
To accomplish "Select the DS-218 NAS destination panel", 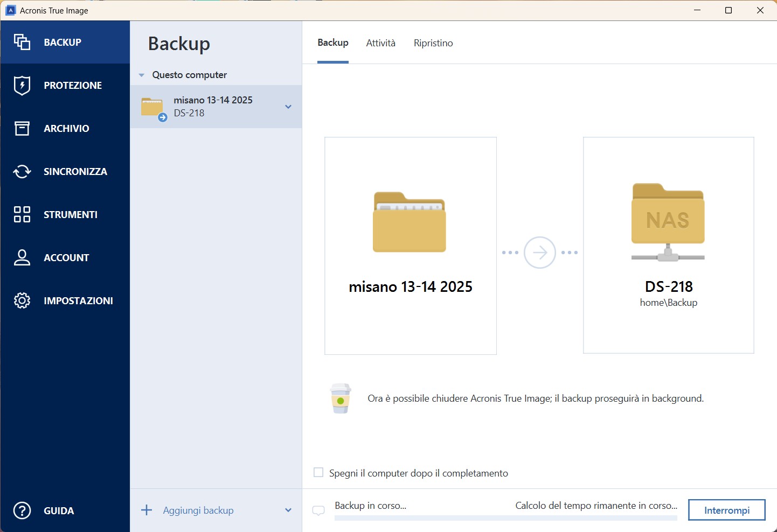I will point(668,246).
